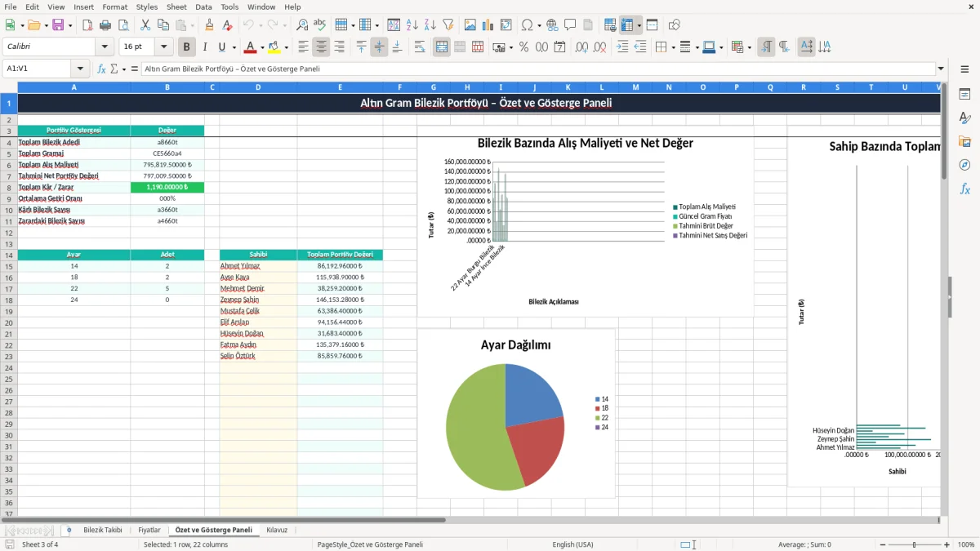The image size is (980, 551).
Task: Toggle Align Left
Action: tap(303, 47)
